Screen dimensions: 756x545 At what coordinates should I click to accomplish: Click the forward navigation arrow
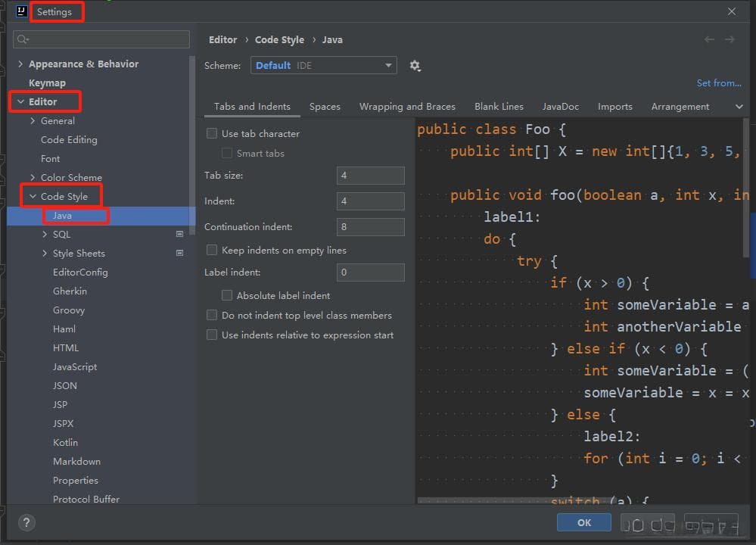(730, 39)
